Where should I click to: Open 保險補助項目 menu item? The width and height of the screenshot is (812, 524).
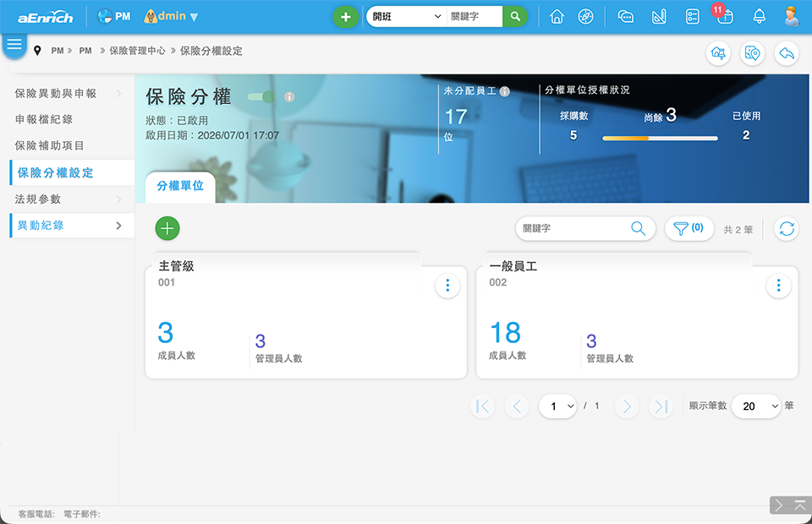pos(50,146)
